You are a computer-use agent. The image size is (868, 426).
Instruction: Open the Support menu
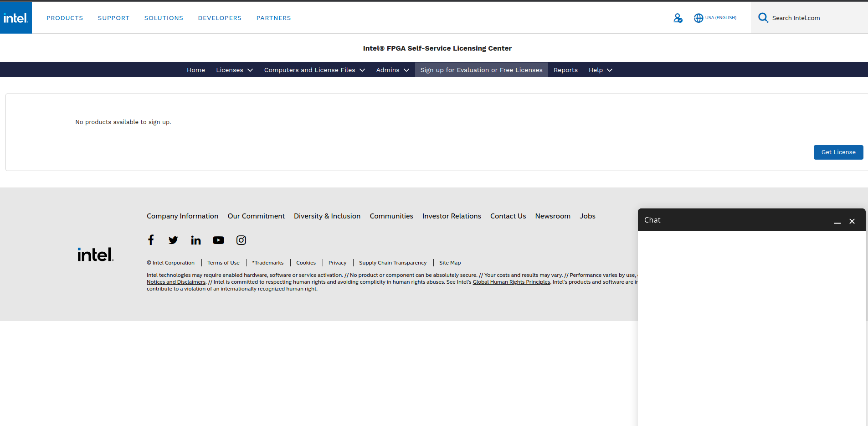click(x=114, y=18)
